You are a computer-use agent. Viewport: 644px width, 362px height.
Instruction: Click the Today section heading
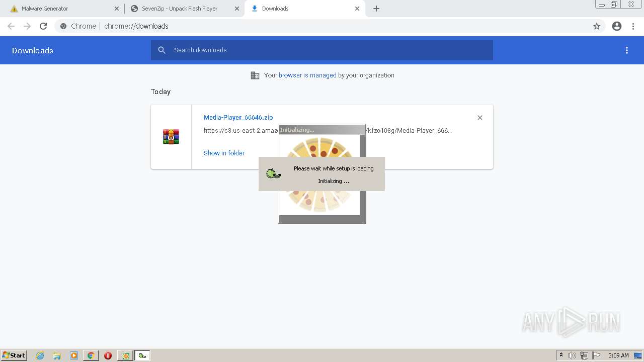161,92
